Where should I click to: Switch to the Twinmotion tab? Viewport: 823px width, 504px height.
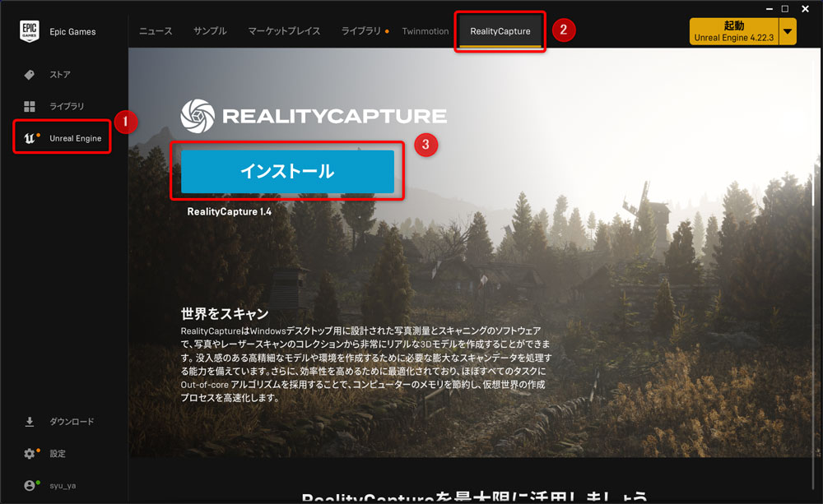(x=425, y=31)
